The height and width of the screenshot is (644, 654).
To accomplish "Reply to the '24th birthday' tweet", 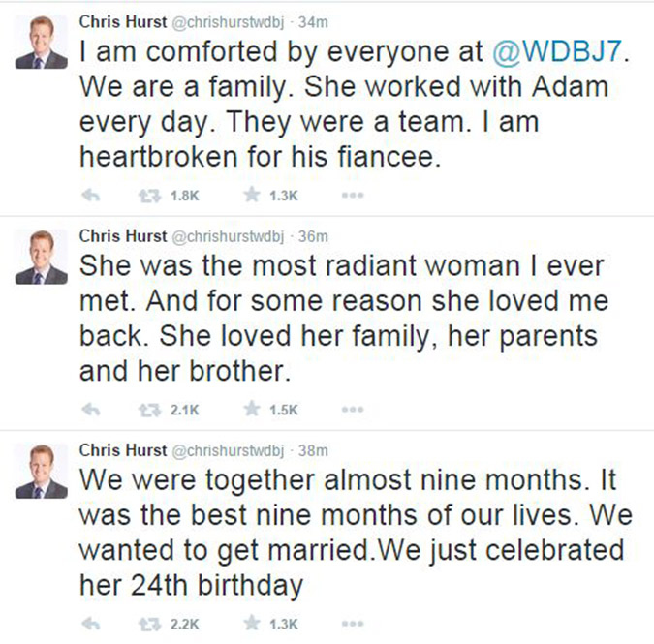I will (93, 624).
